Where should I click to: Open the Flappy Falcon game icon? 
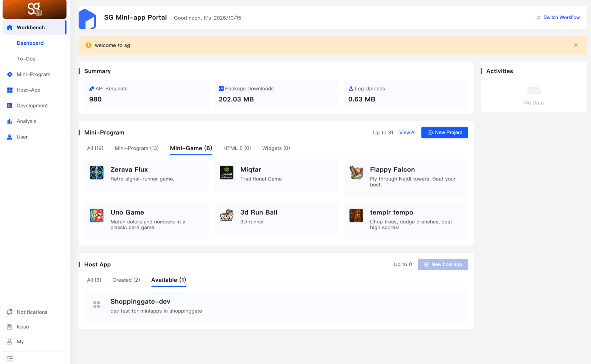point(356,172)
